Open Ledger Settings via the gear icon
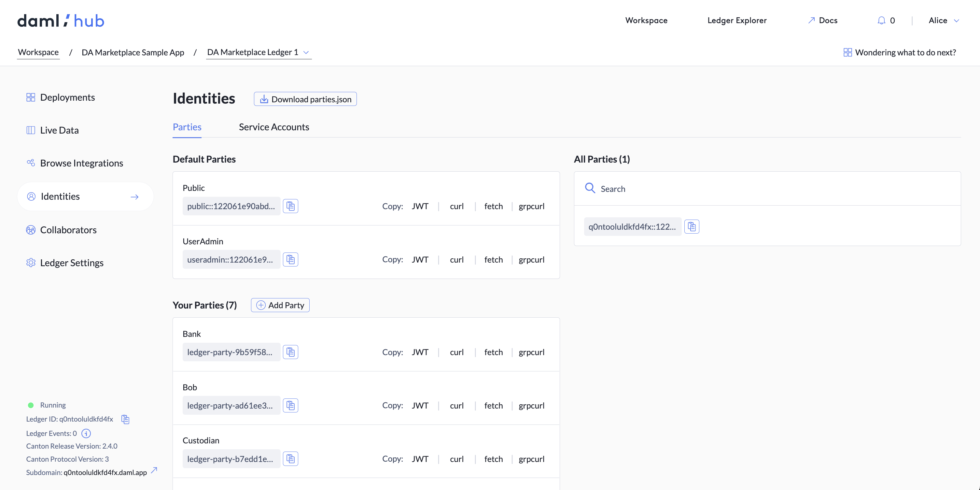 pyautogui.click(x=31, y=262)
